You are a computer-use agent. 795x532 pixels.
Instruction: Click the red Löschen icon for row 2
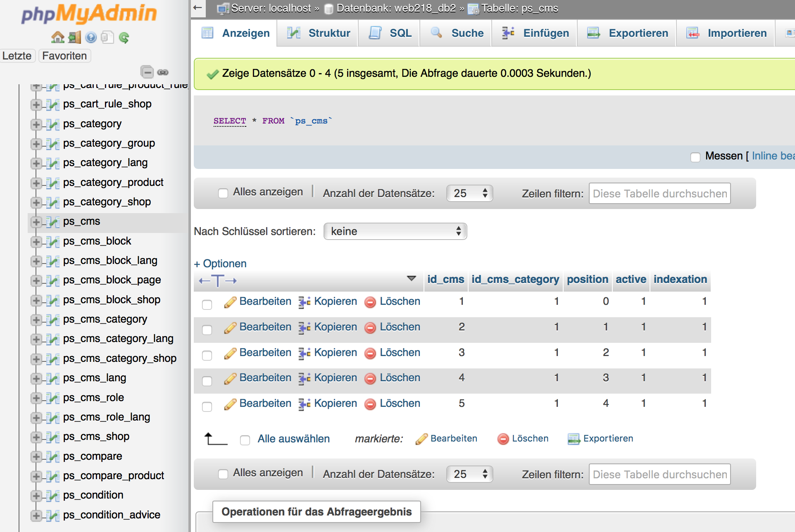click(x=370, y=328)
